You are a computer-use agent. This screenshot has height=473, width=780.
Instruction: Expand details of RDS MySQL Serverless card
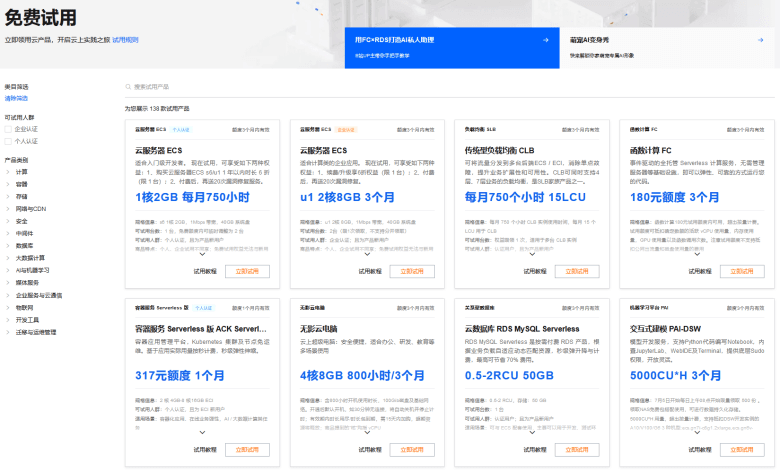coord(532,433)
